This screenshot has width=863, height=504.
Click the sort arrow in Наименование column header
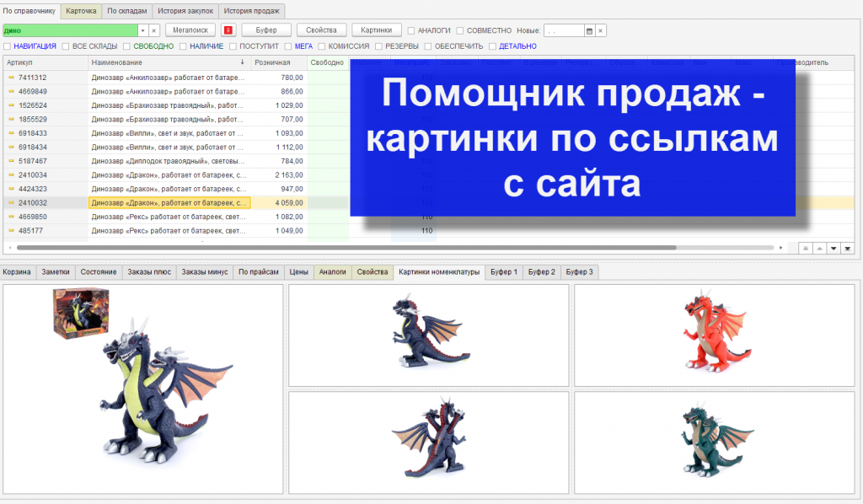[x=242, y=62]
